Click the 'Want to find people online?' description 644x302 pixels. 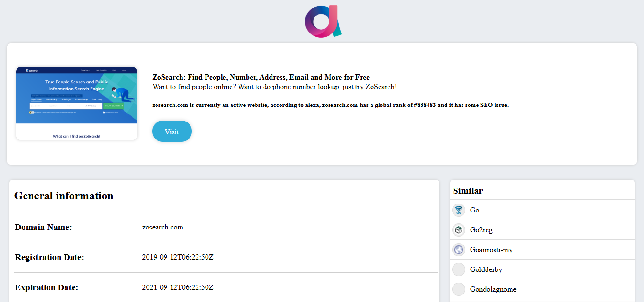point(274,87)
